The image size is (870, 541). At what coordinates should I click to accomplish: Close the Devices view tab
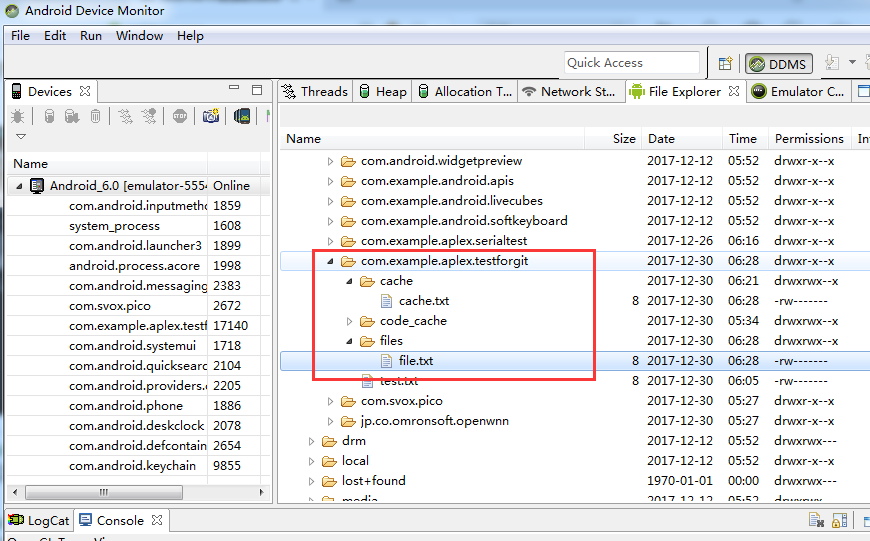click(85, 91)
